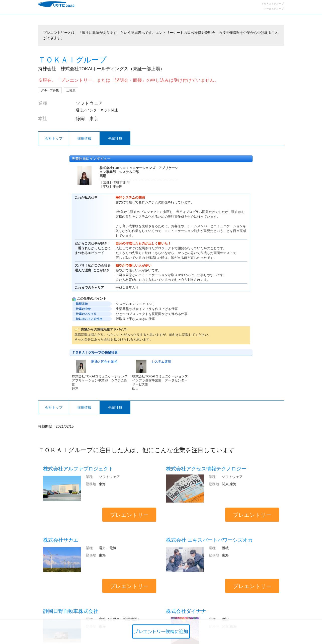Open the upper 採用情報 tab
The width and height of the screenshot is (322, 644).
[x=84, y=138]
